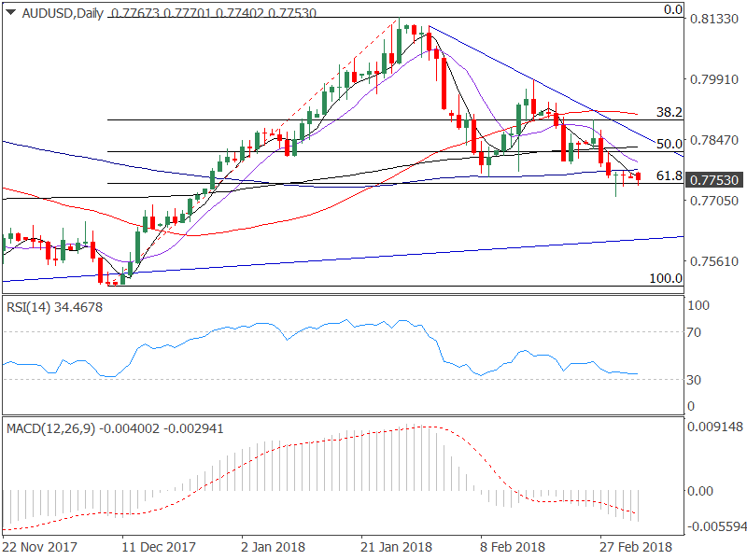
Task: Click the 61.8 Fibonacci level label
Action: point(669,175)
